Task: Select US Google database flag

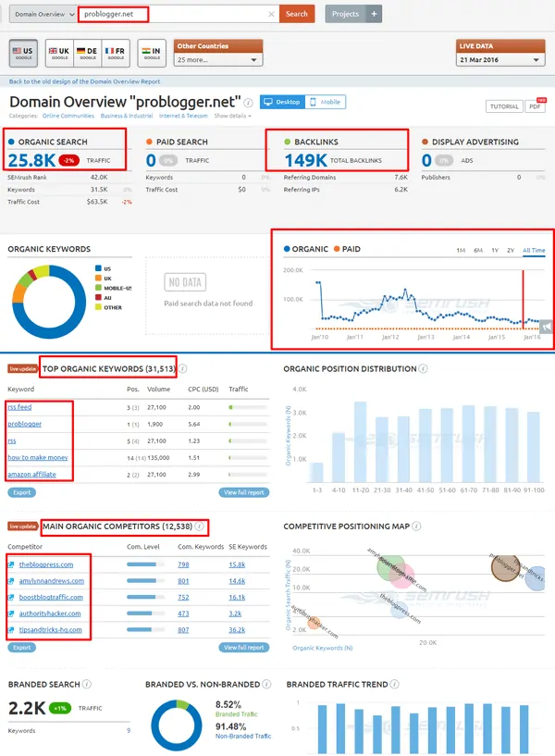Action: tap(23, 53)
